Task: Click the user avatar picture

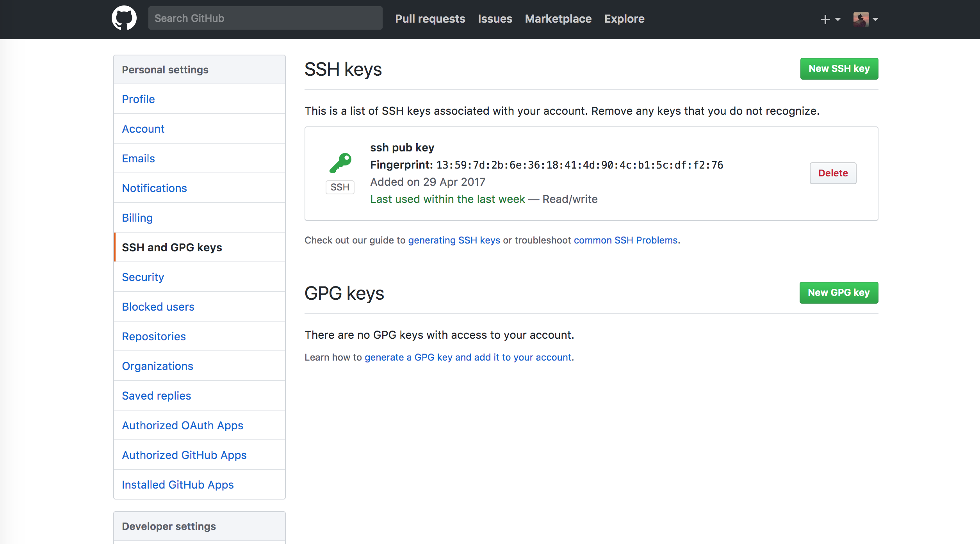Action: tap(861, 19)
